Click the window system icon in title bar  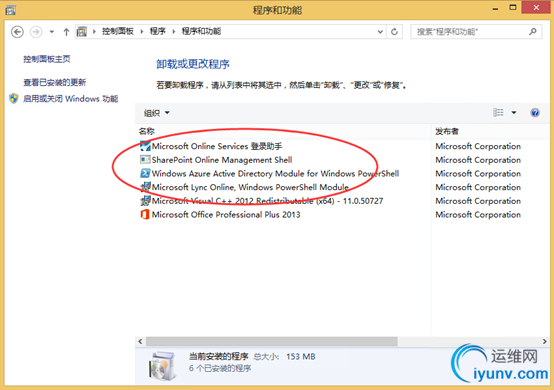click(11, 10)
